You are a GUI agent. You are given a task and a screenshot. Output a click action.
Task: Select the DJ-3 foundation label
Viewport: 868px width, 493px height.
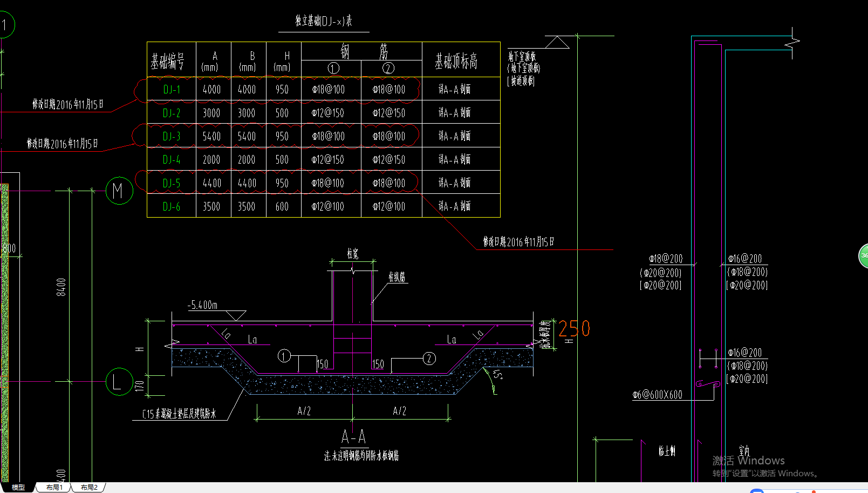pos(172,136)
